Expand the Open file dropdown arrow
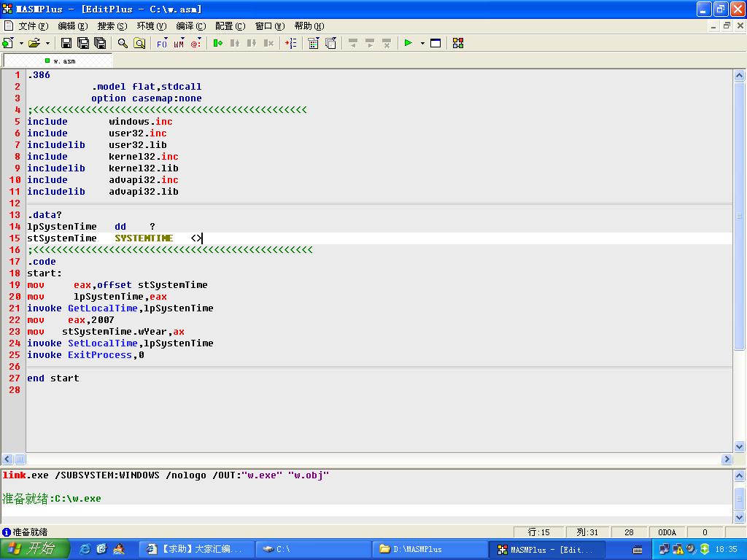This screenshot has width=747, height=560. pos(47,43)
